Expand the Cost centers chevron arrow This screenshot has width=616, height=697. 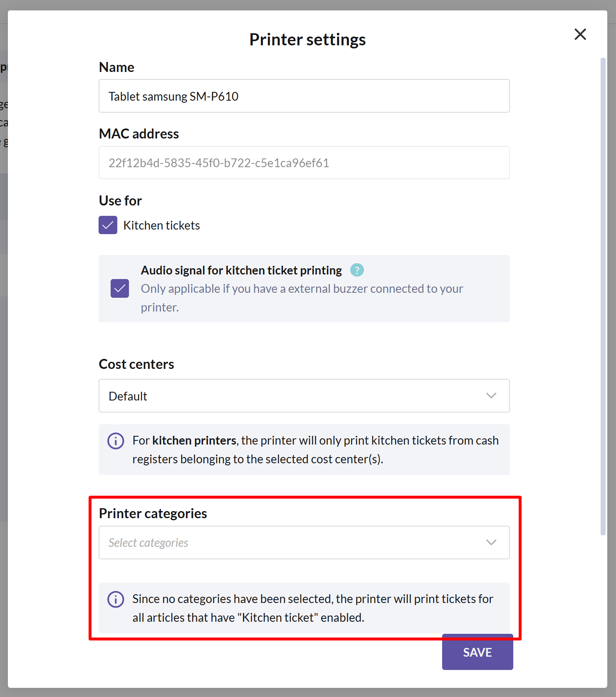pos(491,395)
